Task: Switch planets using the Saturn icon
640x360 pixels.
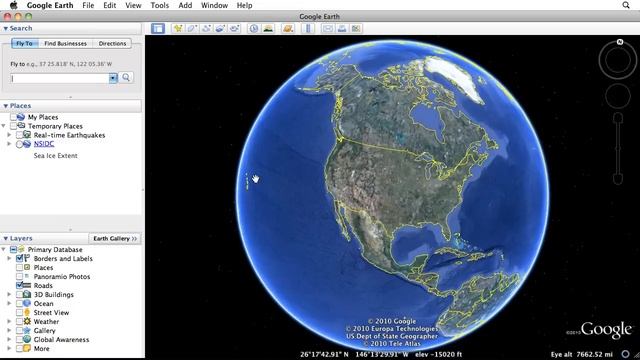Action: click(288, 29)
